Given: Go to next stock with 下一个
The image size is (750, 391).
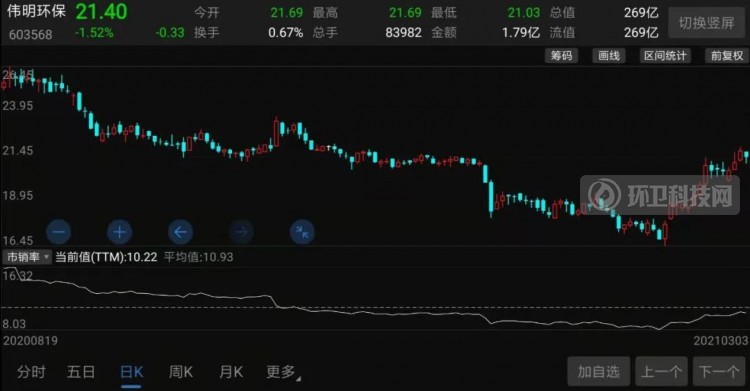Looking at the screenshot, I should (x=719, y=371).
